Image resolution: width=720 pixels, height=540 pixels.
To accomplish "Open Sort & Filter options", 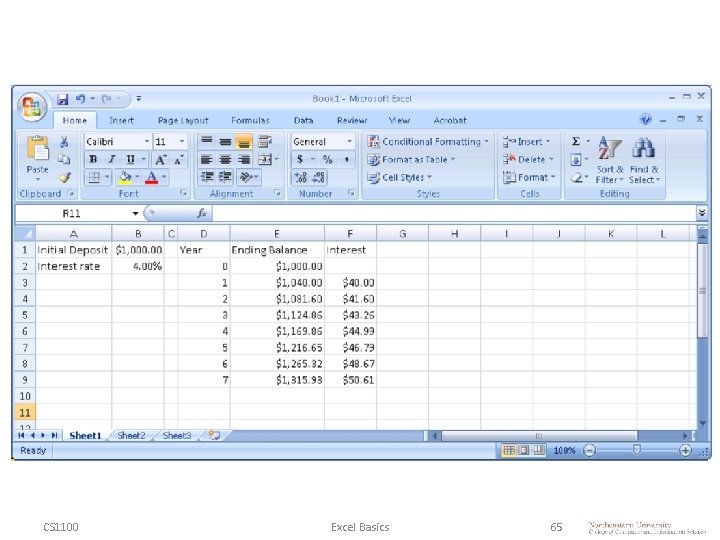I will click(x=609, y=160).
